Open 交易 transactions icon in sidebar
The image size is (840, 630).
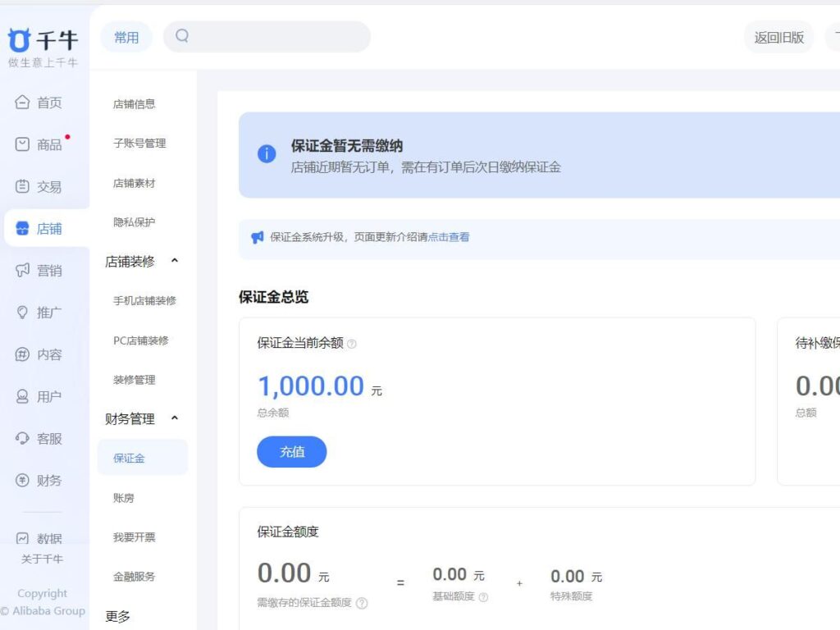click(x=22, y=186)
